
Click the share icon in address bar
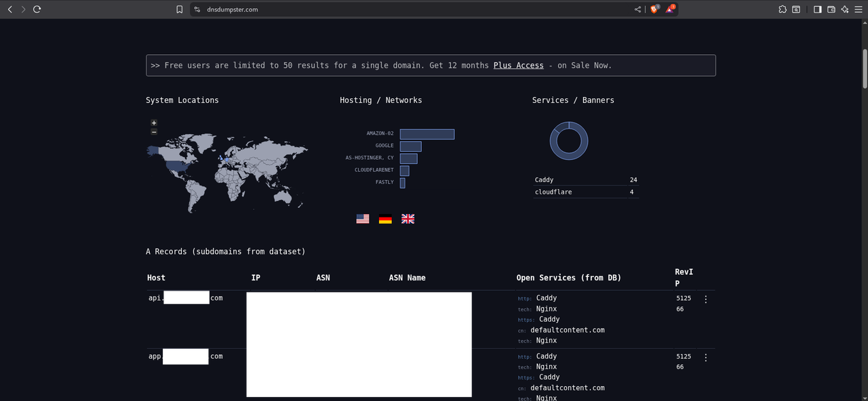[637, 9]
